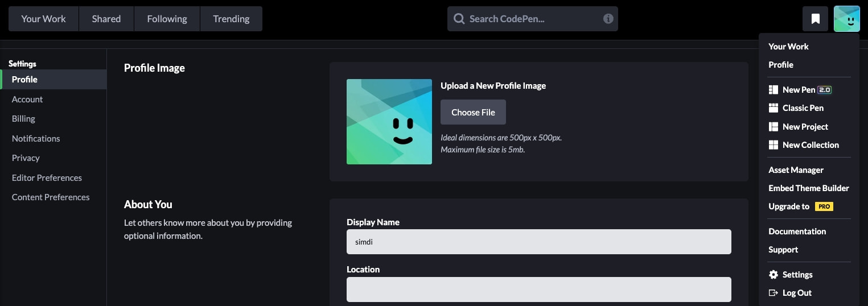The image size is (868, 306).
Task: Open the bookmark icon button
Action: (815, 19)
